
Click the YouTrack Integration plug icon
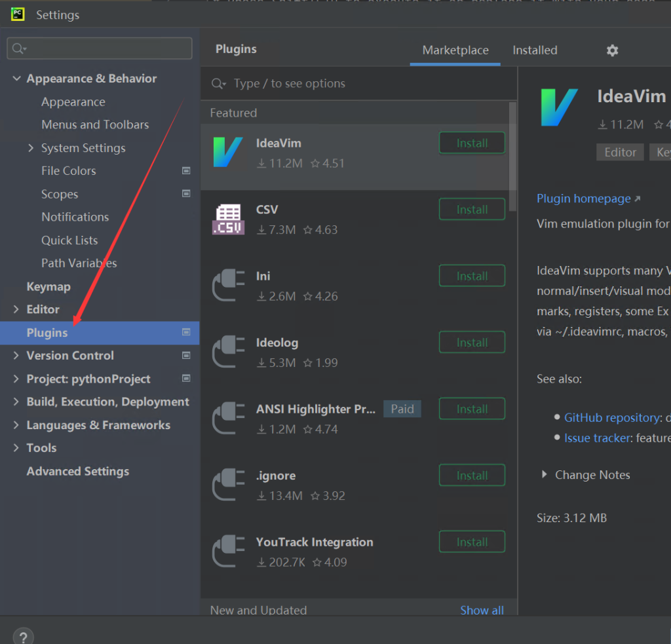click(228, 551)
